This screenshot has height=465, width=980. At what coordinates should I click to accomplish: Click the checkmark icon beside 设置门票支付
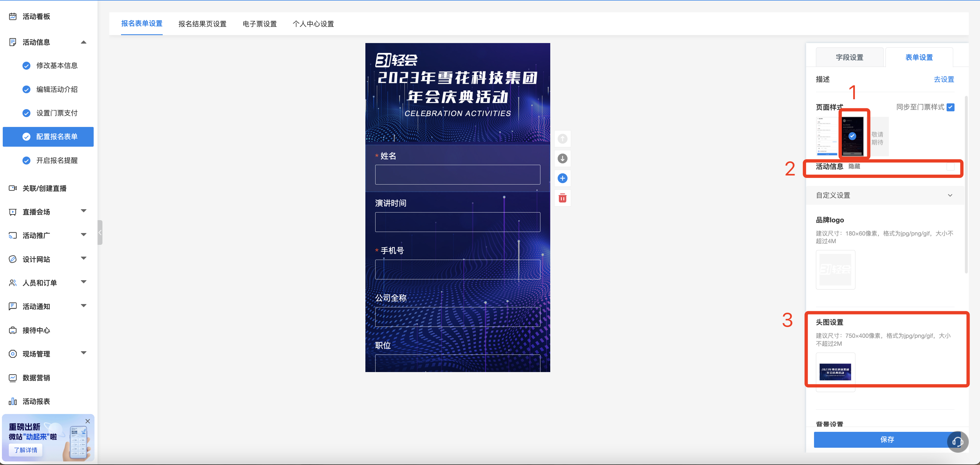pos(26,113)
